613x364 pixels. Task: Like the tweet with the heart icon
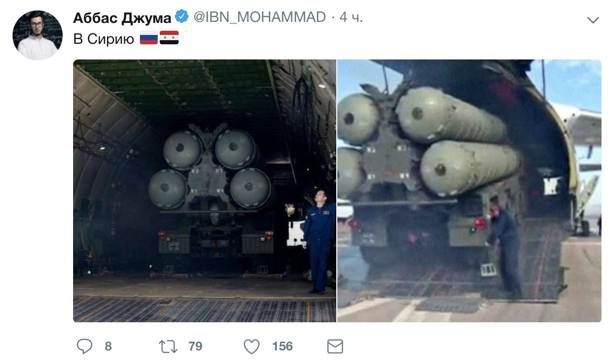[x=251, y=346]
